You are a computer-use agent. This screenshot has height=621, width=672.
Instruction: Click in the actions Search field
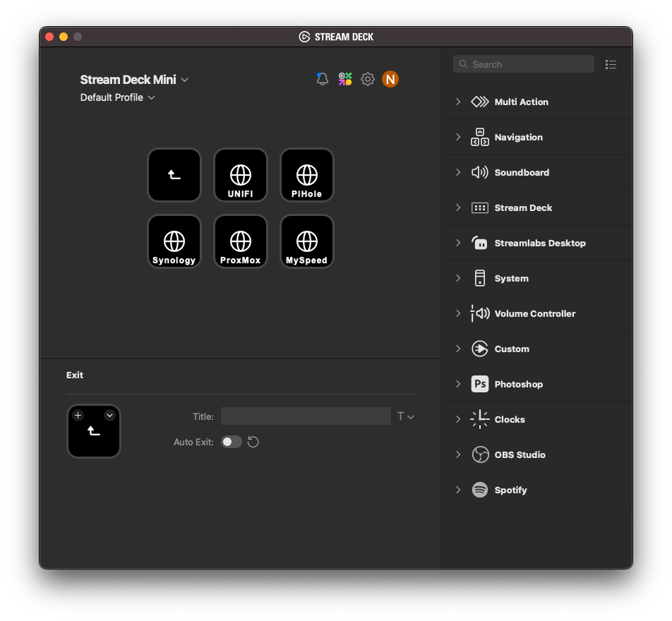[x=524, y=64]
